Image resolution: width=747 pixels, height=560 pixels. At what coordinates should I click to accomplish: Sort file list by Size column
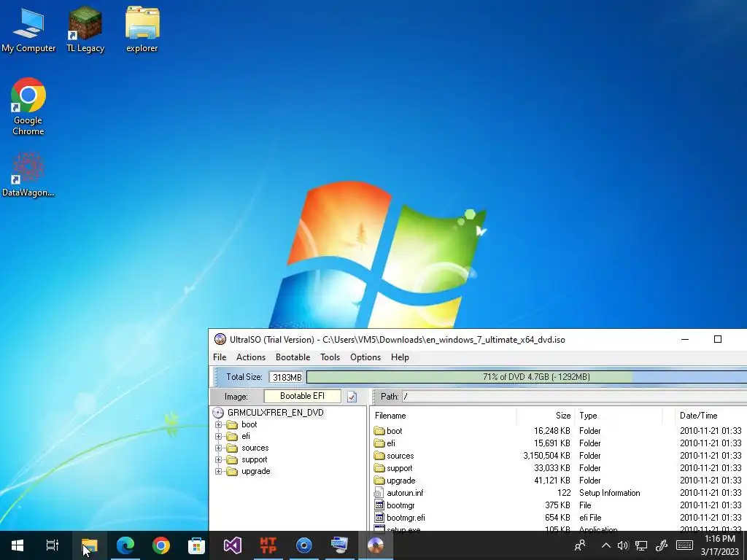(x=546, y=416)
